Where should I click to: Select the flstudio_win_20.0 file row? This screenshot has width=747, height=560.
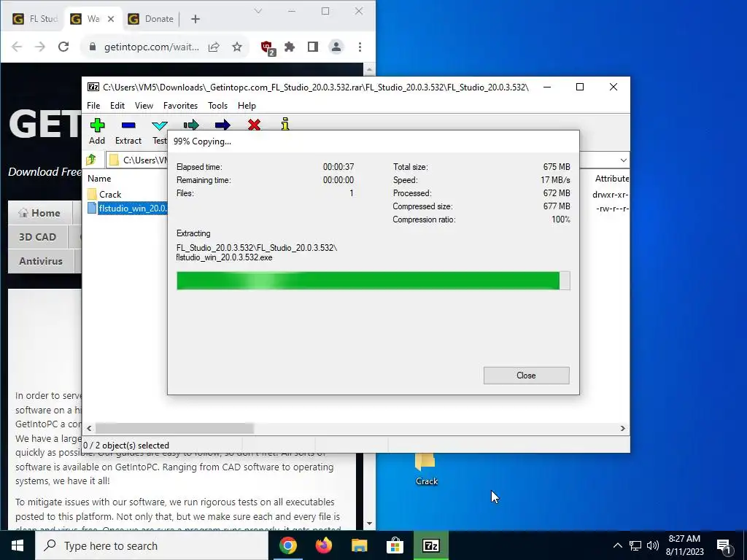[x=127, y=208]
